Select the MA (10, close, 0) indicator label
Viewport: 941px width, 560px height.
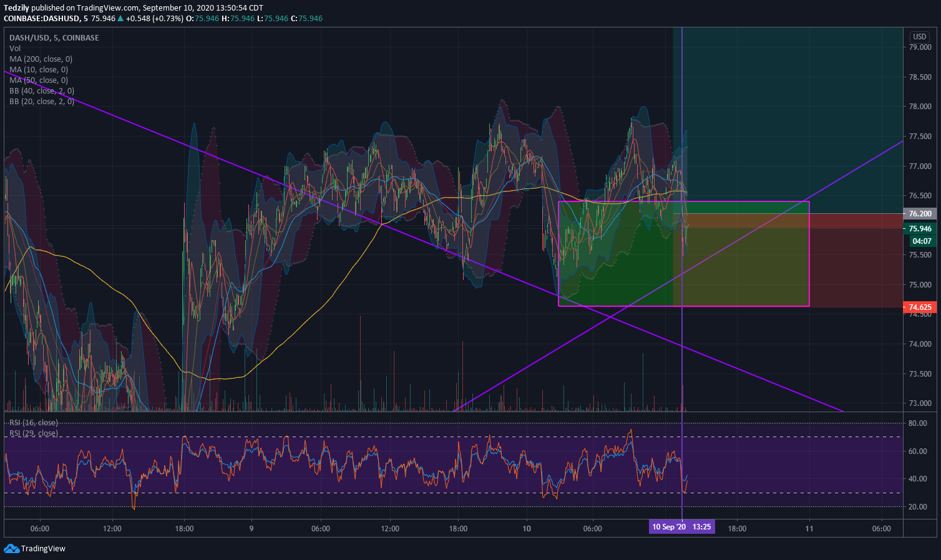[x=39, y=70]
